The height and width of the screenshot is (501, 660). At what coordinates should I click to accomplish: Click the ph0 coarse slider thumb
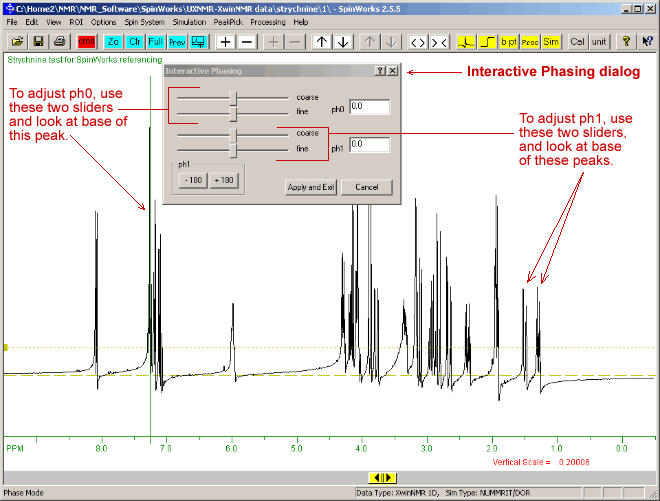(x=233, y=98)
